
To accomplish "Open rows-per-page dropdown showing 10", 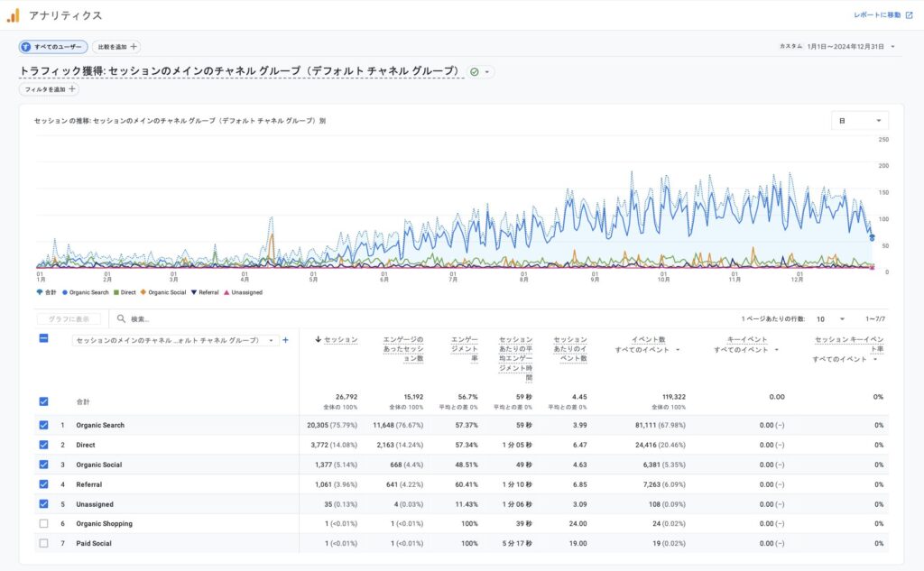I will (830, 318).
